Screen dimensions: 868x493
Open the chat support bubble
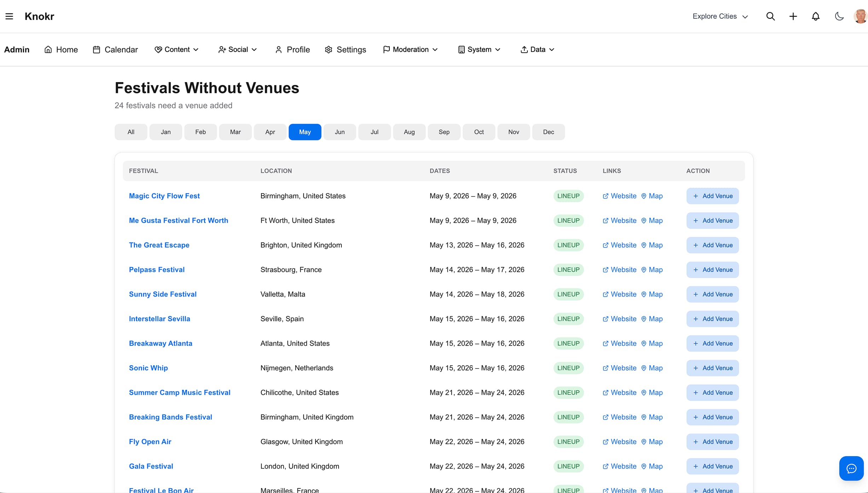[851, 468]
